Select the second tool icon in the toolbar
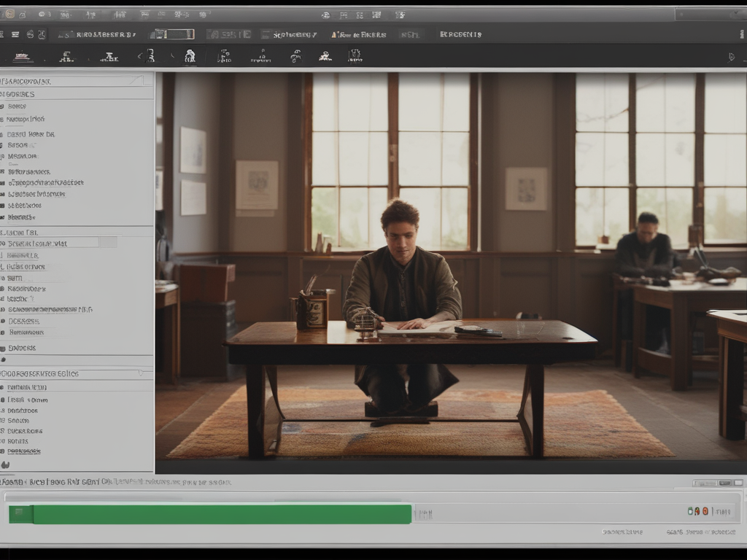 pos(66,56)
